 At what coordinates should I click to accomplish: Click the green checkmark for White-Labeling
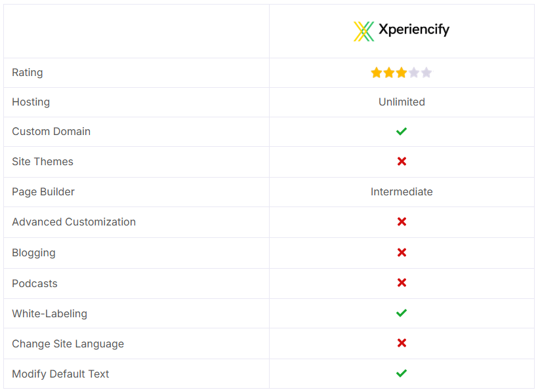coord(402,313)
